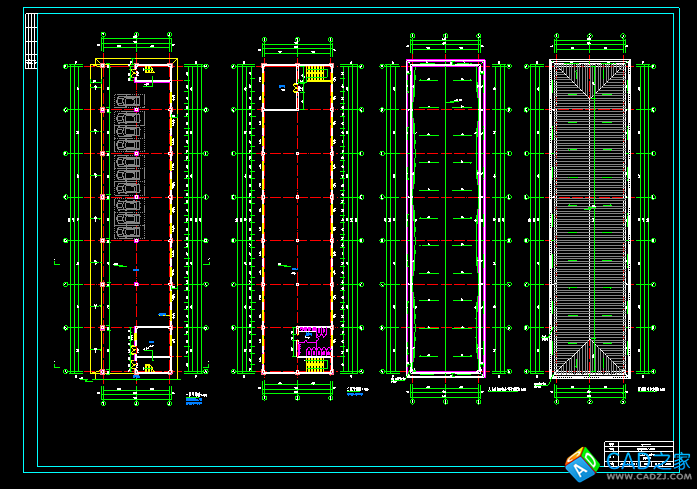Click the roof hip at top of fourth plan
The width and height of the screenshot is (697, 489).
(x=590, y=79)
